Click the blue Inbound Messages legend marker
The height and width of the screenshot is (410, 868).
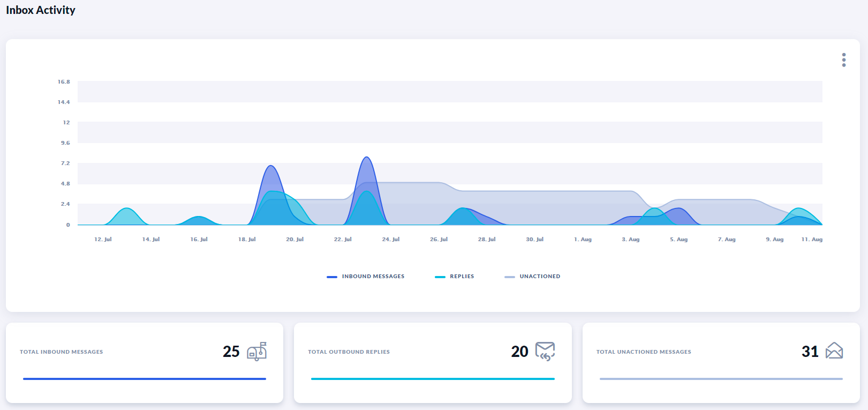point(332,277)
